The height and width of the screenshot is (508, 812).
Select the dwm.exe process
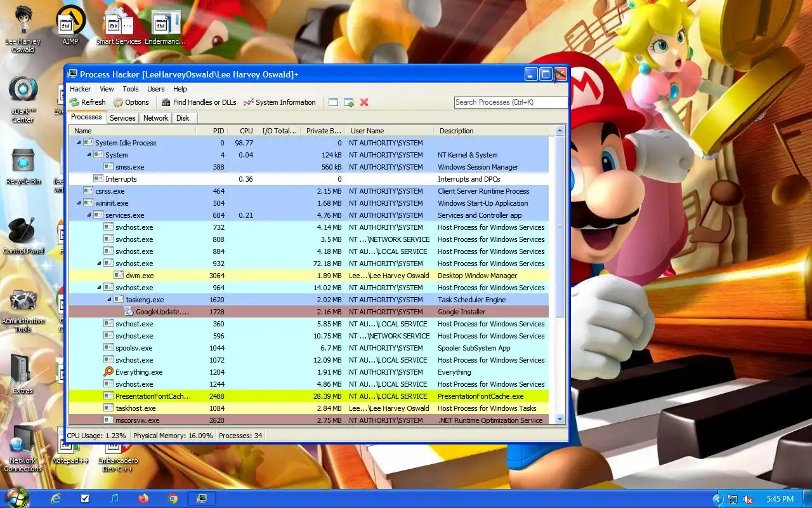pos(309,276)
